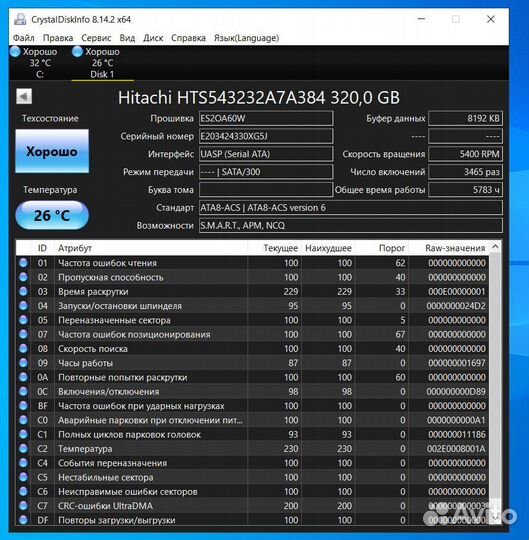Click status dot of C0 Аварийные парковки row
This screenshot has height=540, width=529.
tap(23, 420)
